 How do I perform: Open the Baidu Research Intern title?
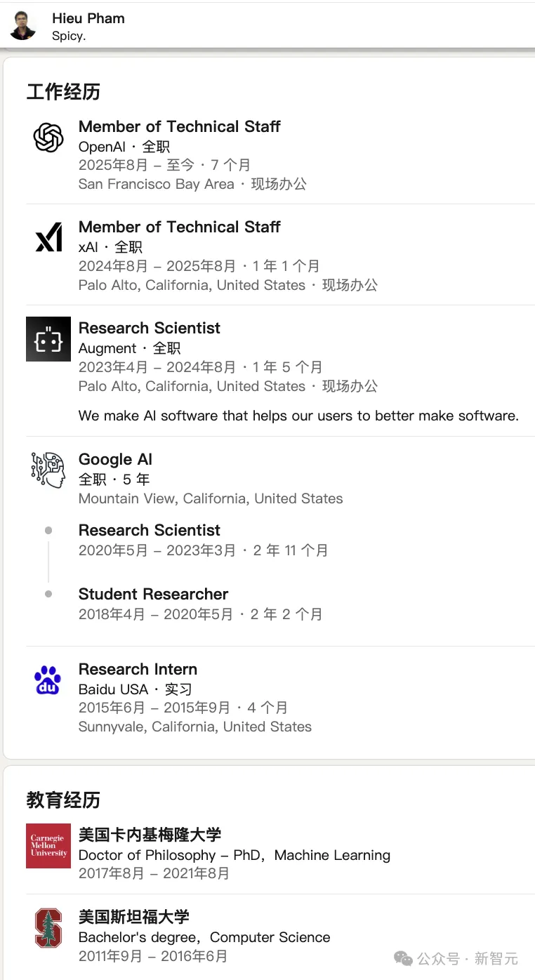[x=138, y=669]
